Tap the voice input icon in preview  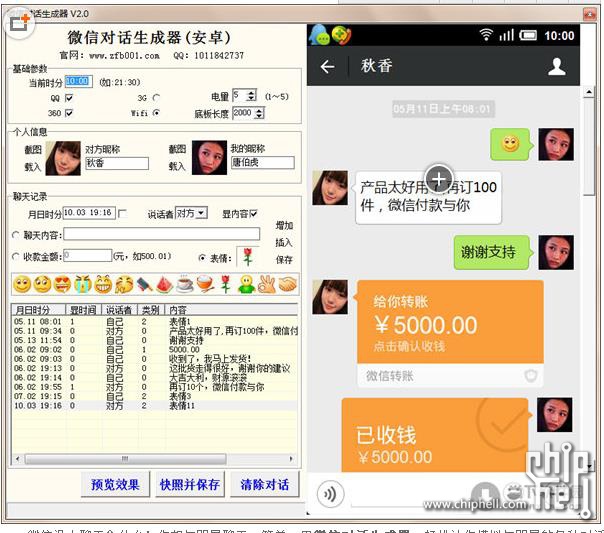point(331,494)
